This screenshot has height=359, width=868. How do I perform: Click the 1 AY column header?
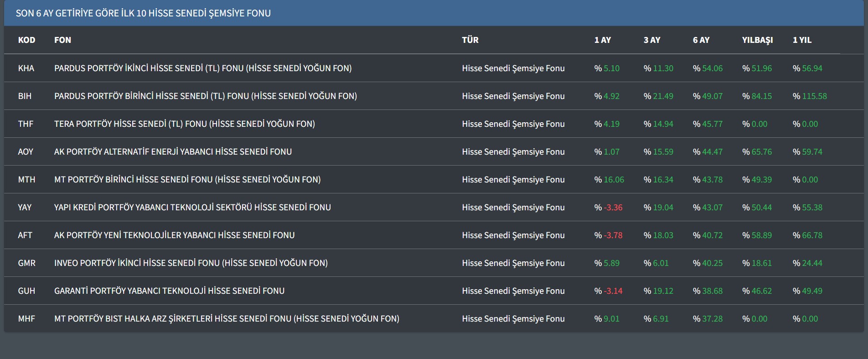coord(602,40)
